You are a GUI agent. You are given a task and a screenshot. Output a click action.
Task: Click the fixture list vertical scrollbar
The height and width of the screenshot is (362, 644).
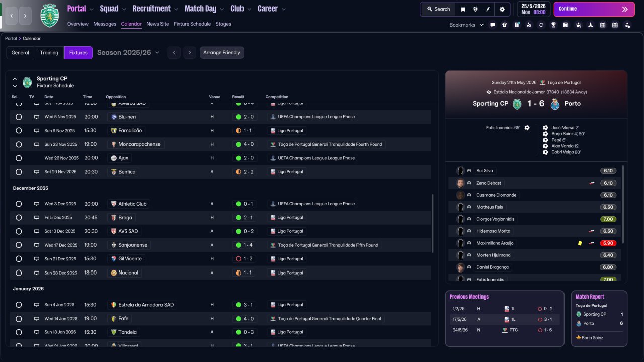(432, 223)
